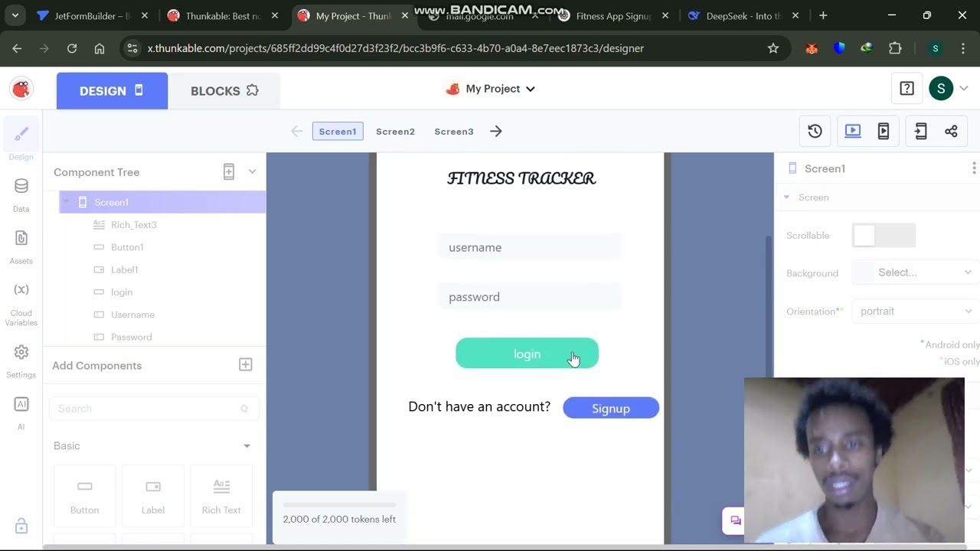980x551 pixels.
Task: Switch to JetFormBuilder browser tab
Action: [x=92, y=15]
